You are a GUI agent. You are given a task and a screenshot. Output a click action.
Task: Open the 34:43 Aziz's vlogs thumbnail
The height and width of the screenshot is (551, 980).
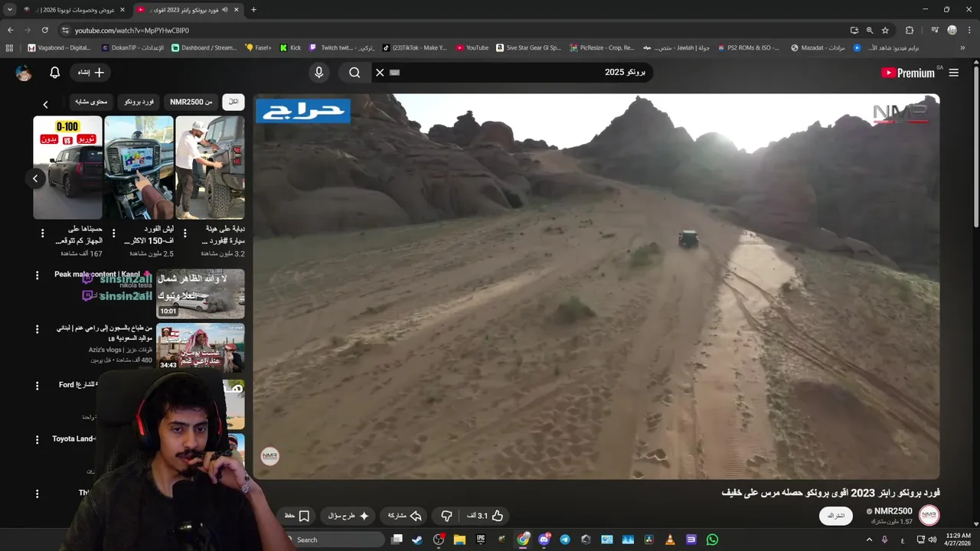coord(201,347)
